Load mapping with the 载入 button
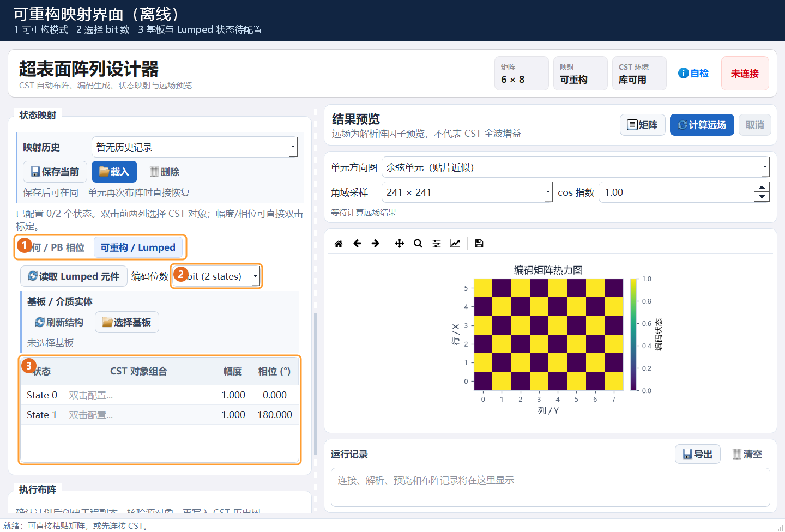The width and height of the screenshot is (785, 532). tap(114, 172)
